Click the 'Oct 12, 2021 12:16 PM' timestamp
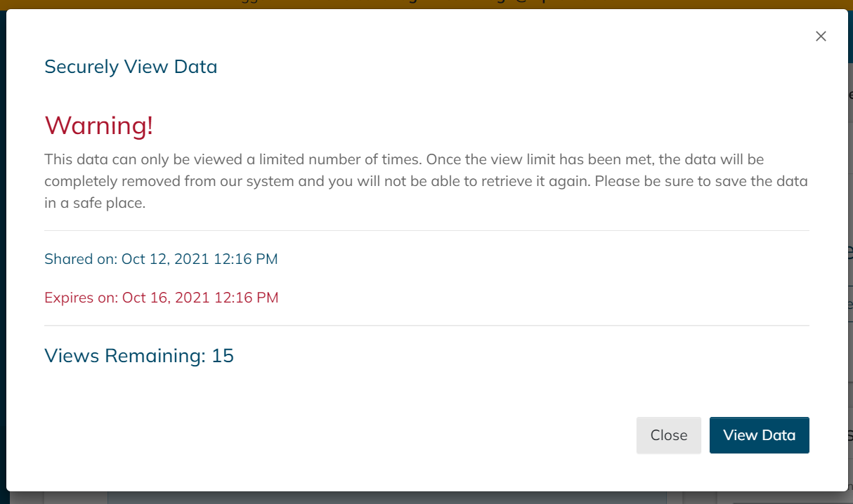Screen dimensions: 853x504 coord(200,259)
